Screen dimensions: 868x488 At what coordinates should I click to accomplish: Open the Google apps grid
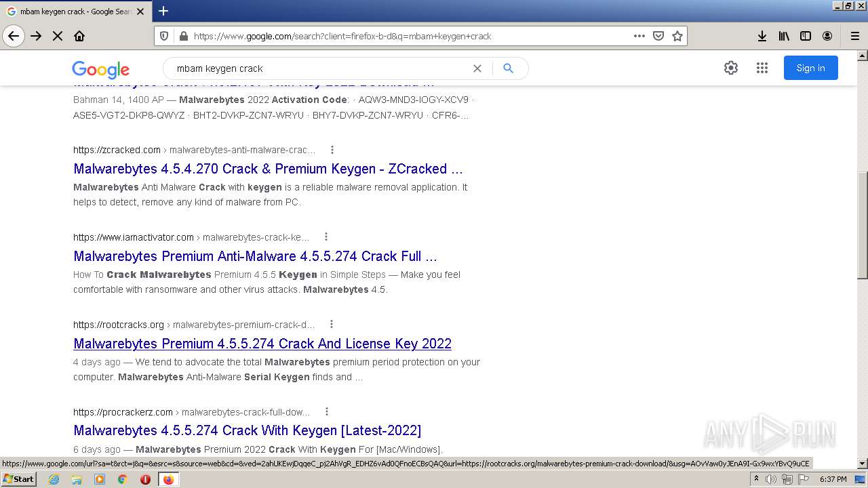coord(762,68)
